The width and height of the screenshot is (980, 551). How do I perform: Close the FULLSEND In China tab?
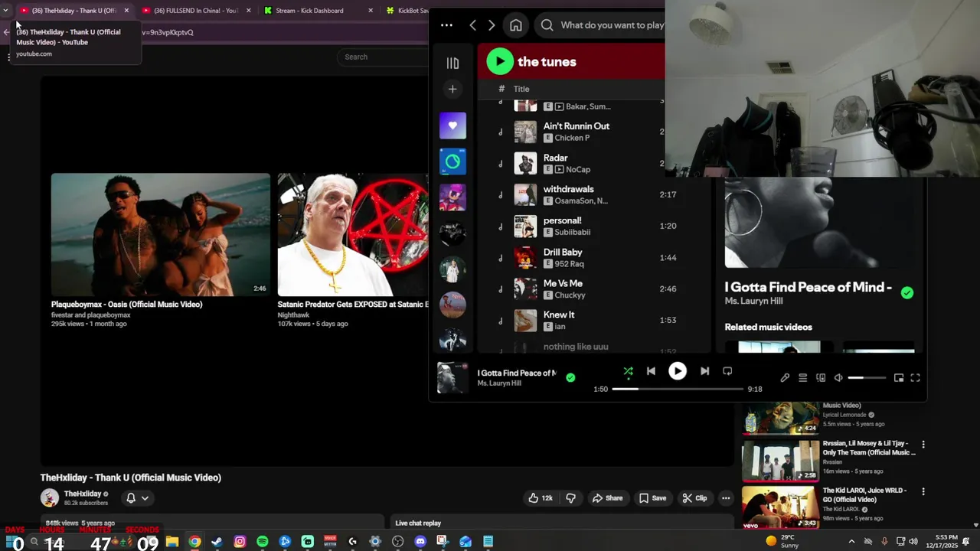pos(248,11)
